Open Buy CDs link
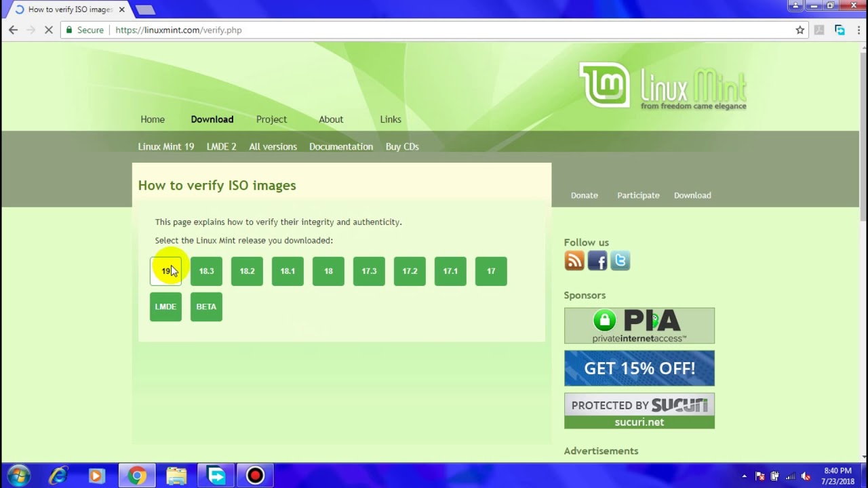The width and height of the screenshot is (868, 488). click(402, 146)
